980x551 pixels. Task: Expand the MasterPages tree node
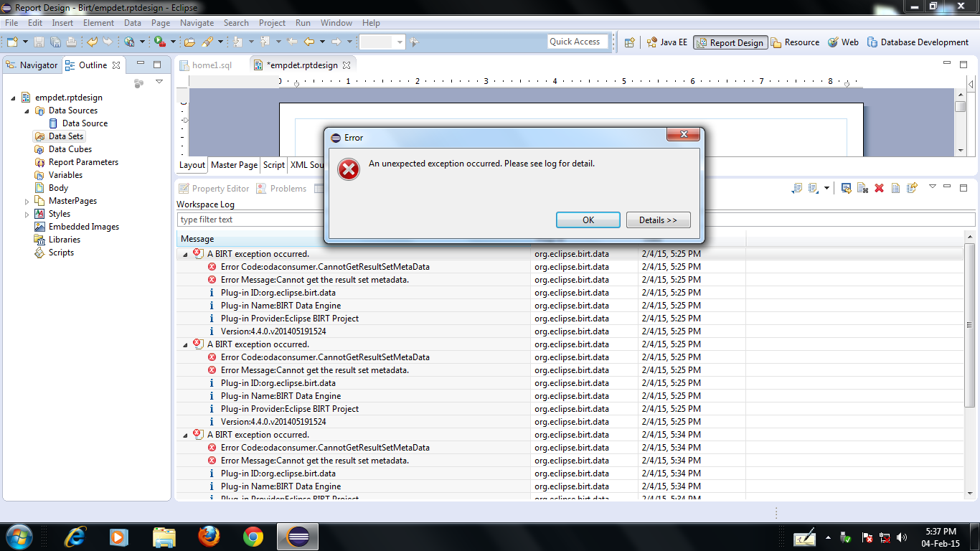[27, 201]
